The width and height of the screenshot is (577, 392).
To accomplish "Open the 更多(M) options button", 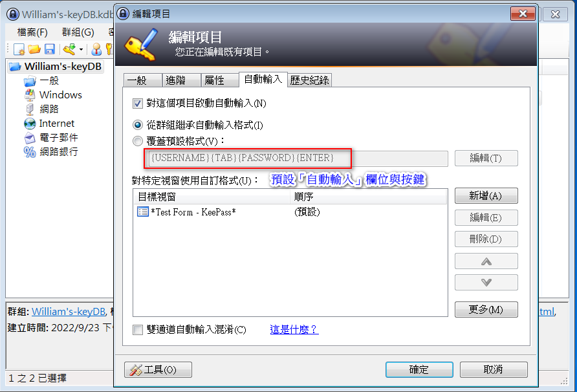I will [486, 310].
